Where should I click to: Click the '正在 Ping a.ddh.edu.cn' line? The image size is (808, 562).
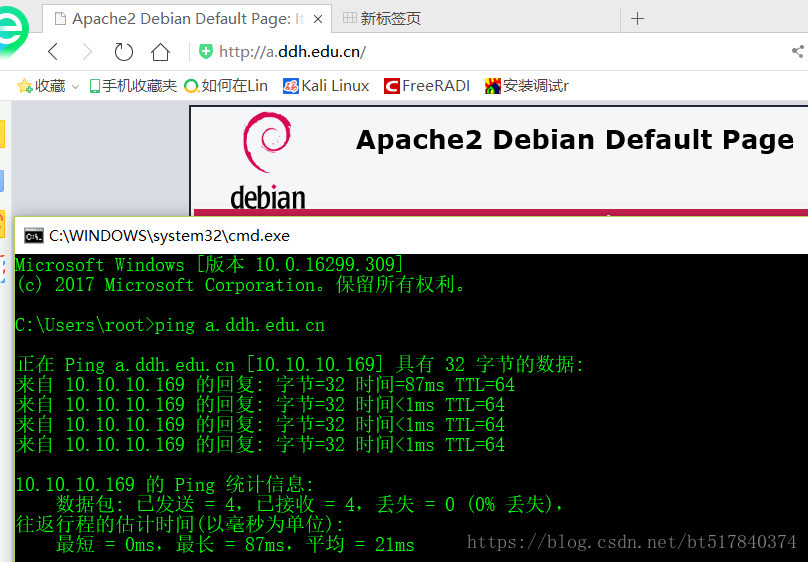pyautogui.click(x=300, y=364)
